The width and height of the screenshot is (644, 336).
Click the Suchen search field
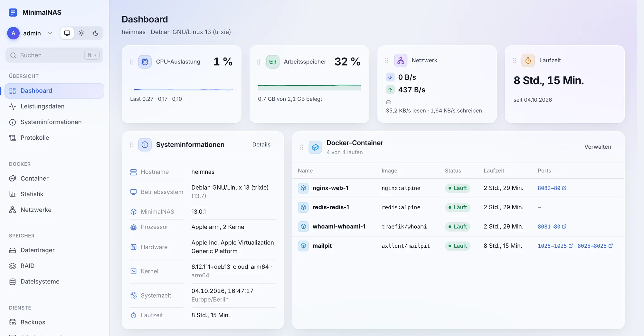[54, 55]
